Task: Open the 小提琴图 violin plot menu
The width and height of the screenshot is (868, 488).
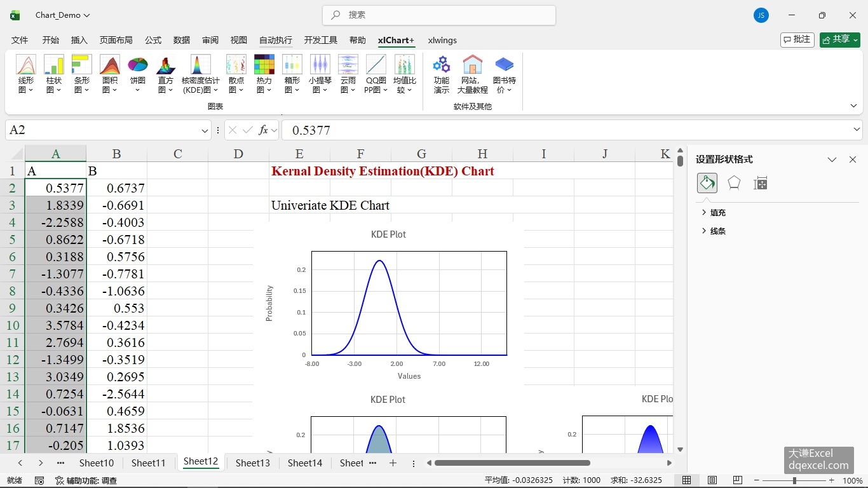Action: (x=320, y=74)
